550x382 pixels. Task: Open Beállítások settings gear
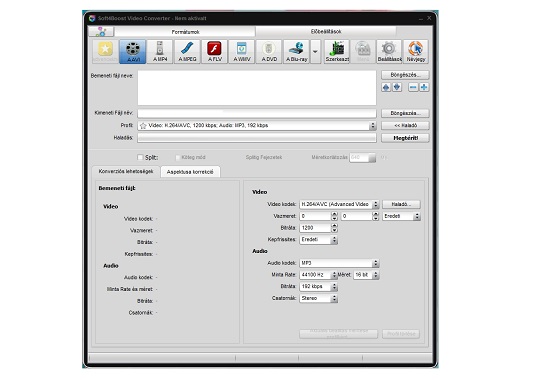[x=389, y=52]
